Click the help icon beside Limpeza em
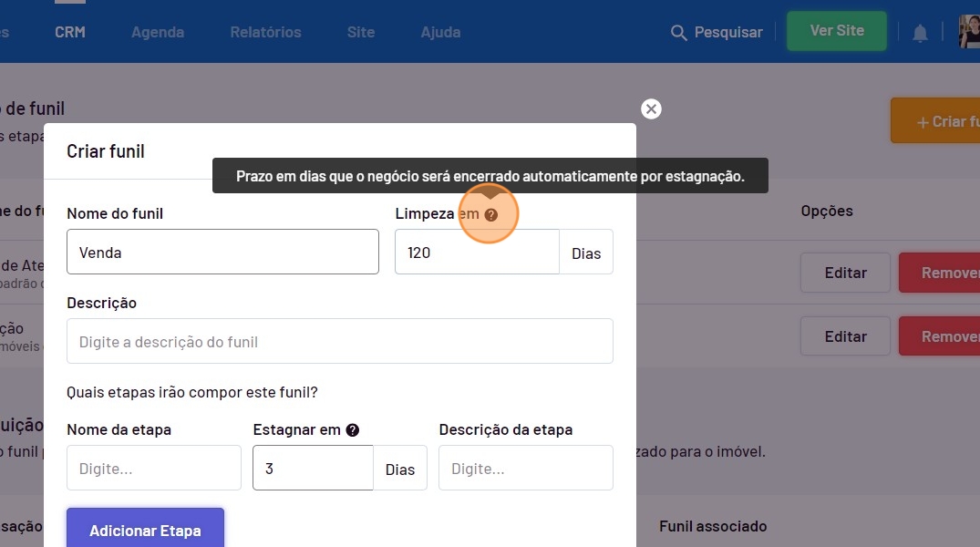This screenshot has height=547, width=980. (491, 215)
